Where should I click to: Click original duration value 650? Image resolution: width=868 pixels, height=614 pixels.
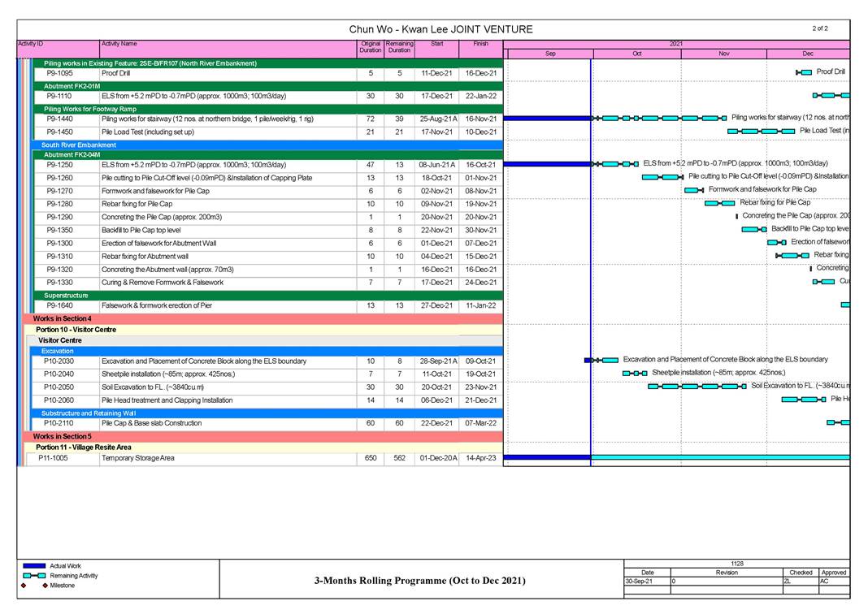371,458
